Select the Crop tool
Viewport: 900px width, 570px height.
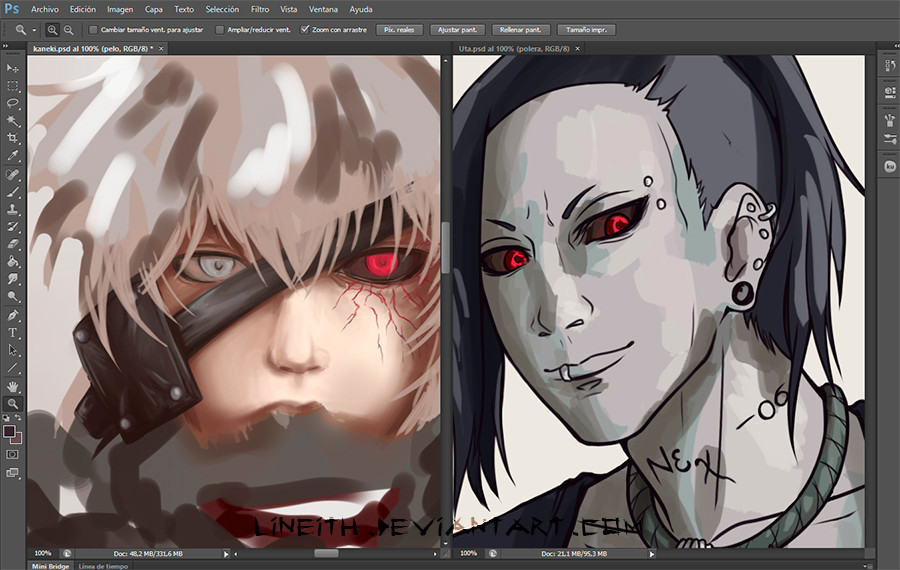point(13,138)
